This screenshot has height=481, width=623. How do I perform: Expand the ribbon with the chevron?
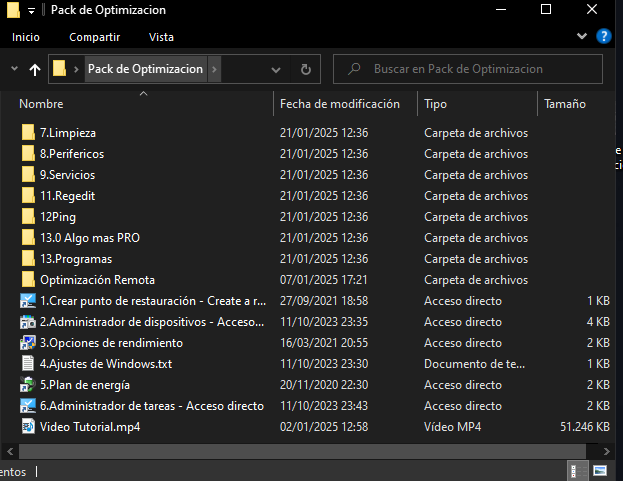[582, 37]
